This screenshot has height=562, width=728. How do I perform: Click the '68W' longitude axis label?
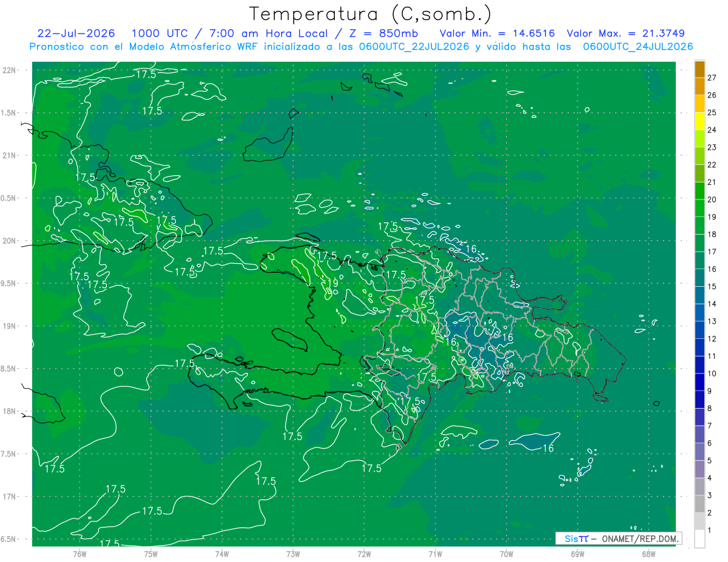(x=649, y=554)
